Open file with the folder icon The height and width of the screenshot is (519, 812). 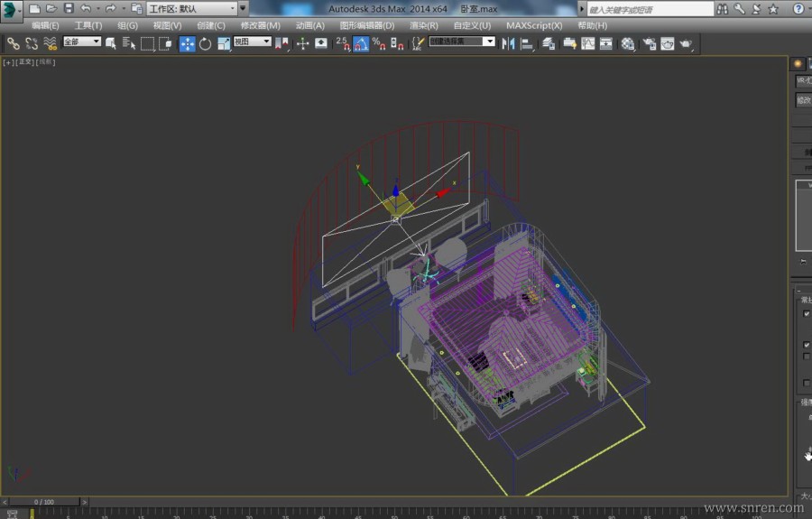[x=51, y=8]
